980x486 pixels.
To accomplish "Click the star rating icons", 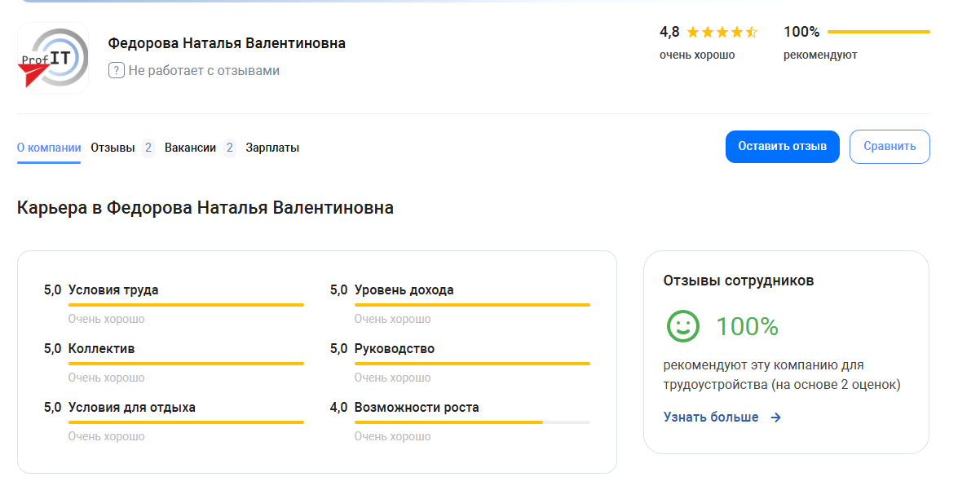I will (x=722, y=33).
